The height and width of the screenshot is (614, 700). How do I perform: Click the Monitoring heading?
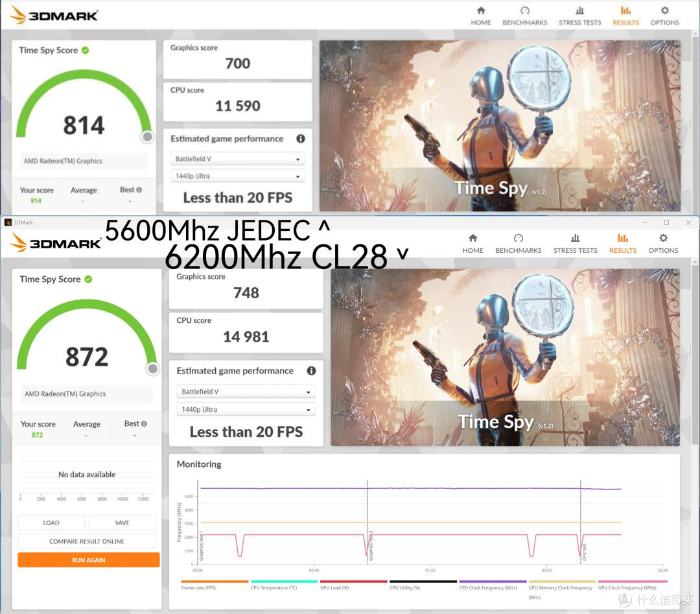click(x=199, y=464)
